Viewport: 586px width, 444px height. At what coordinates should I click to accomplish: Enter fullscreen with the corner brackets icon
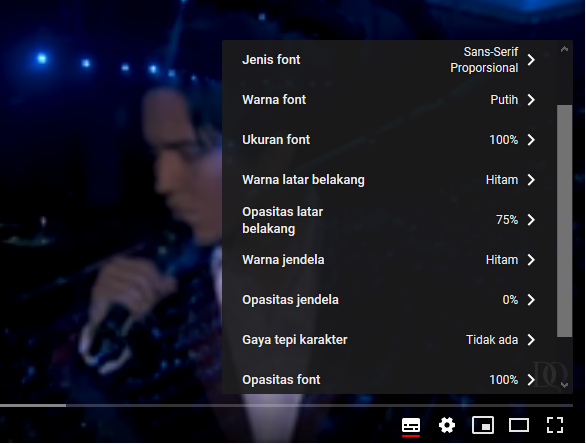point(555,425)
